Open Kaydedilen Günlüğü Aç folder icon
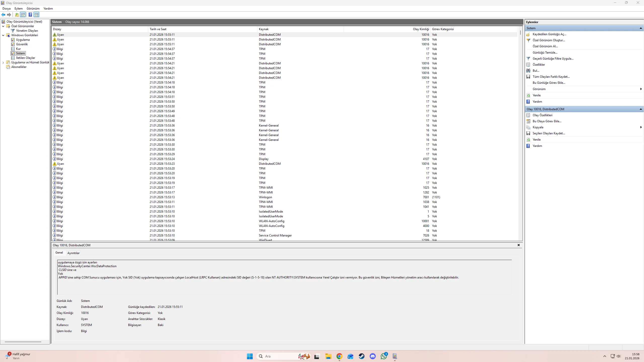Viewport: 644px width, 362px height. click(528, 34)
